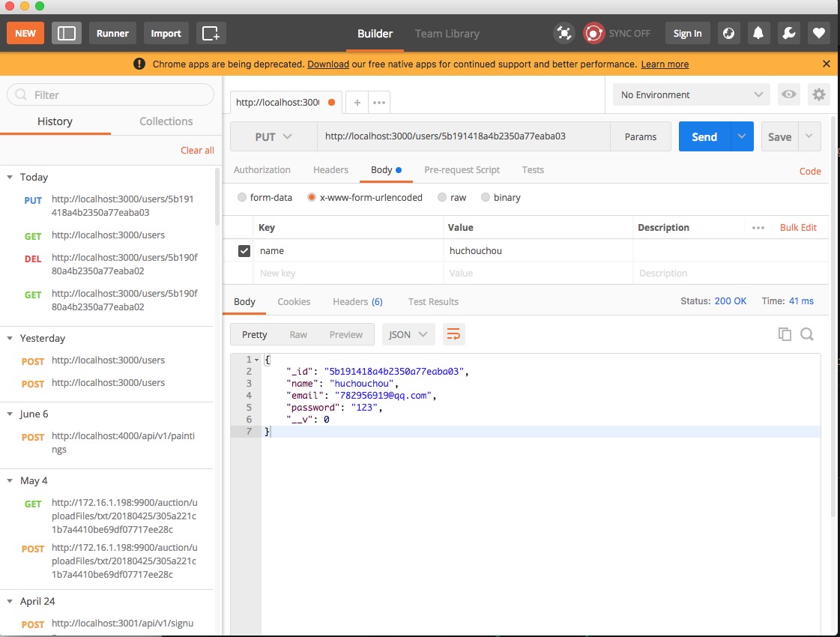Open response Cookies tab
This screenshot has width=840, height=637.
coord(294,301)
